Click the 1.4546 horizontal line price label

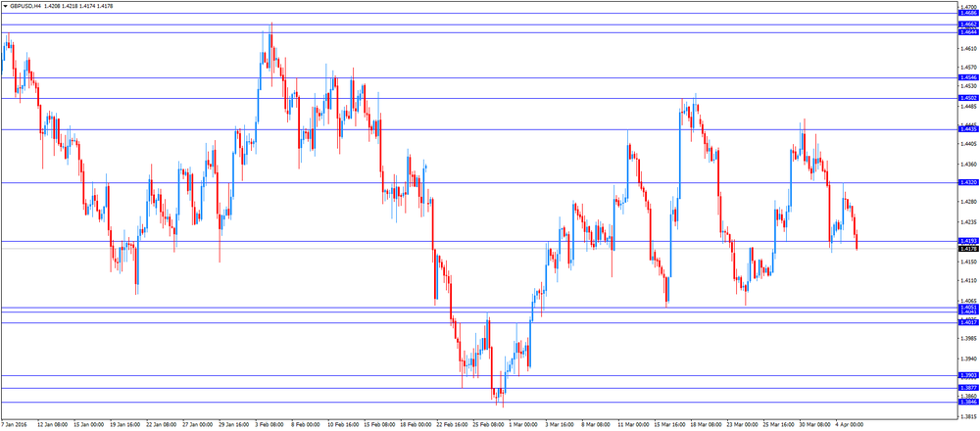coord(968,78)
